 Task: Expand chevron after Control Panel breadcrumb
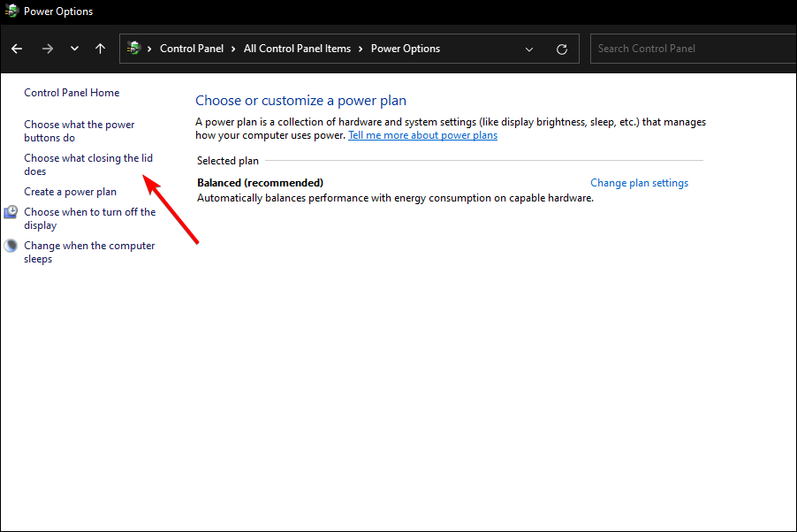[233, 49]
